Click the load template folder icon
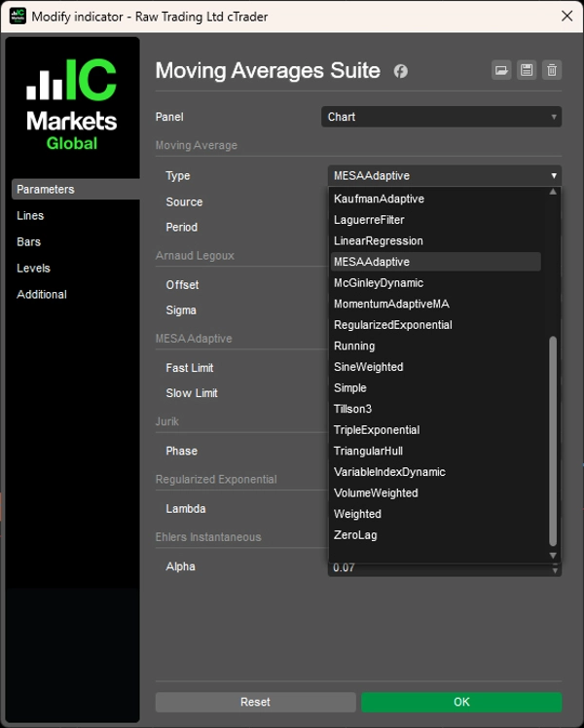 [x=501, y=70]
